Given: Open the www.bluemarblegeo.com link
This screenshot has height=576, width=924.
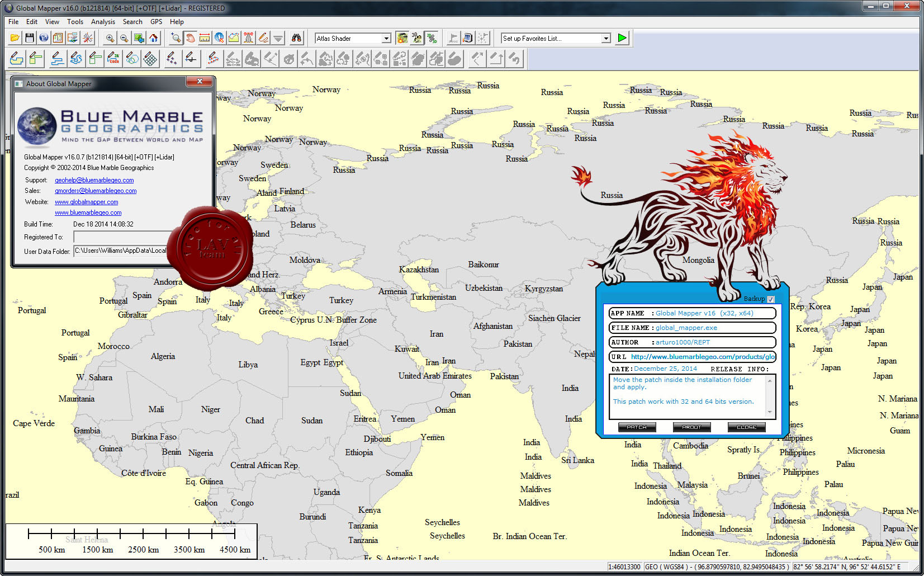Looking at the screenshot, I should (x=88, y=213).
